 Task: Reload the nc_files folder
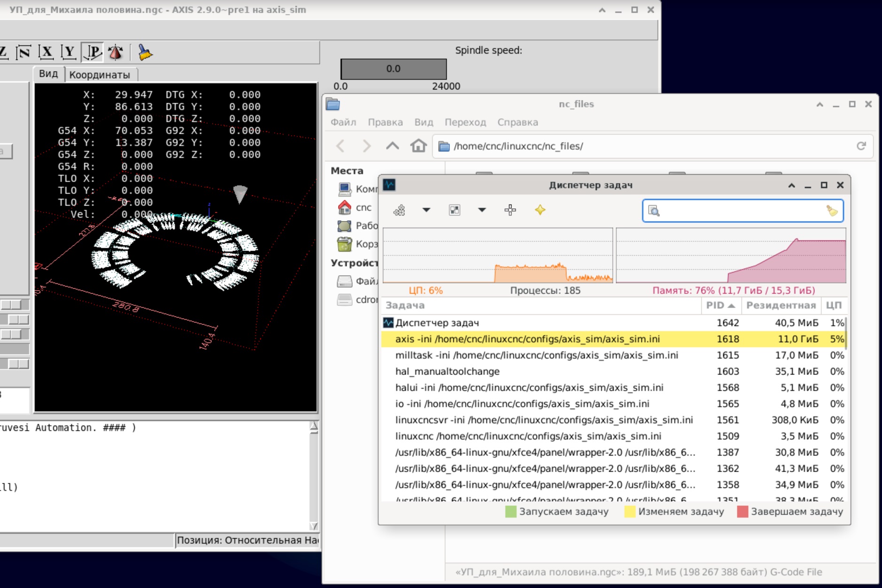click(861, 146)
